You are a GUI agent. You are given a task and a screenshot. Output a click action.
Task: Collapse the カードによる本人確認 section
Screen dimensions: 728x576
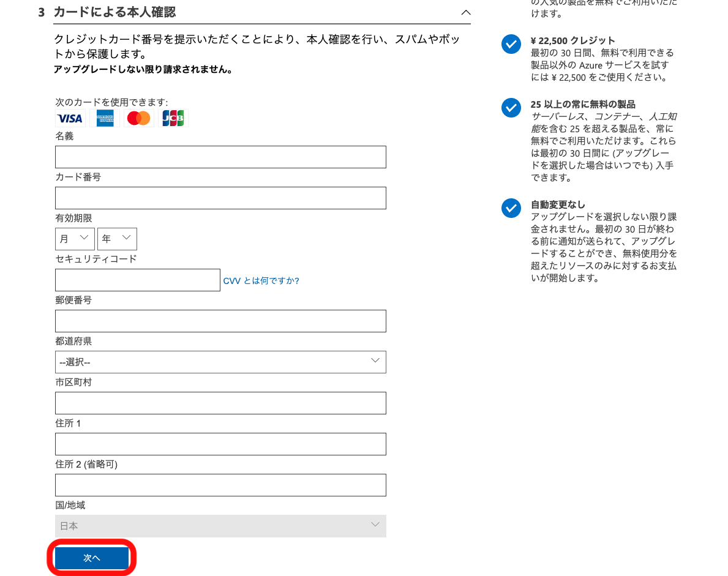point(466,12)
